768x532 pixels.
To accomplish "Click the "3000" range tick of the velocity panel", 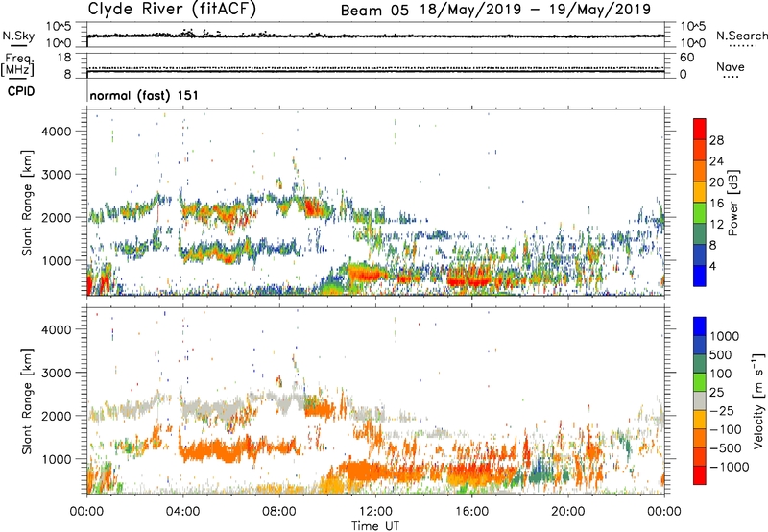I will pyautogui.click(x=56, y=373).
